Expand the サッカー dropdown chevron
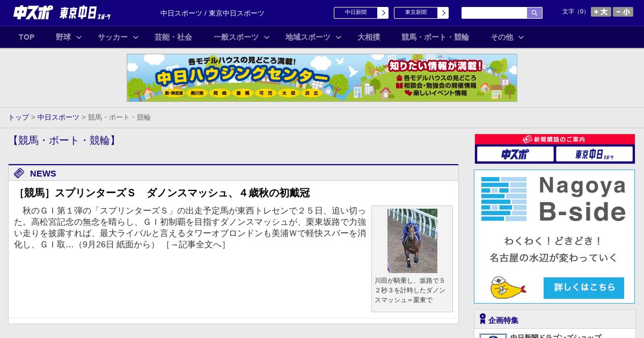 coord(136,37)
